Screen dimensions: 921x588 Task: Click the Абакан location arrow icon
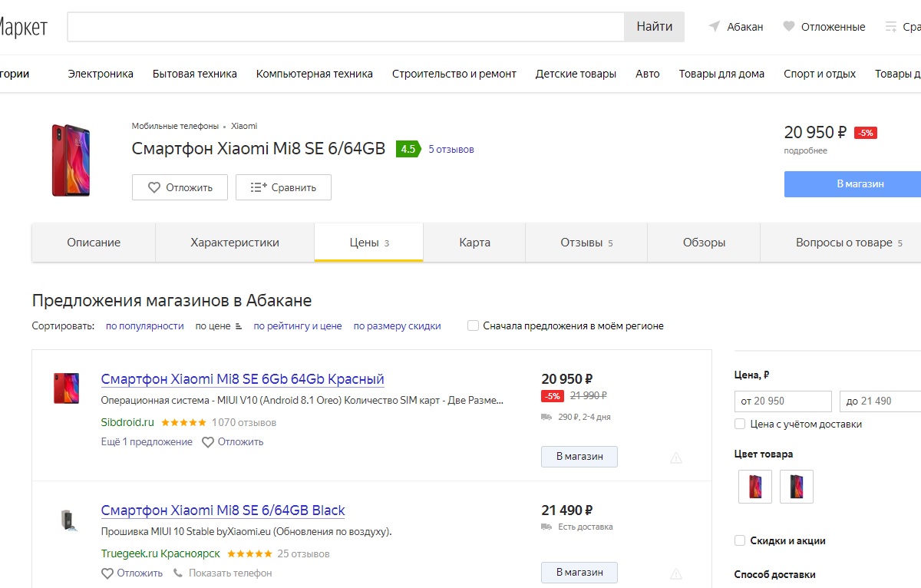tap(715, 27)
